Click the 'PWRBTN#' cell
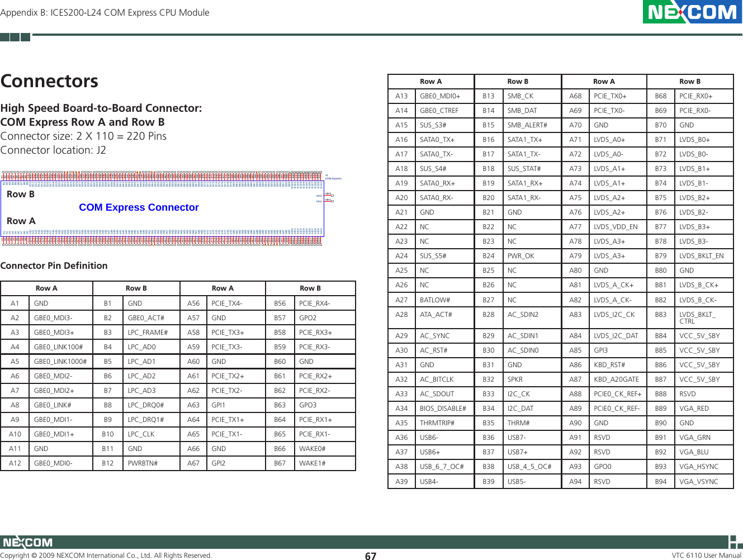The height and width of the screenshot is (560, 743). click(151, 463)
